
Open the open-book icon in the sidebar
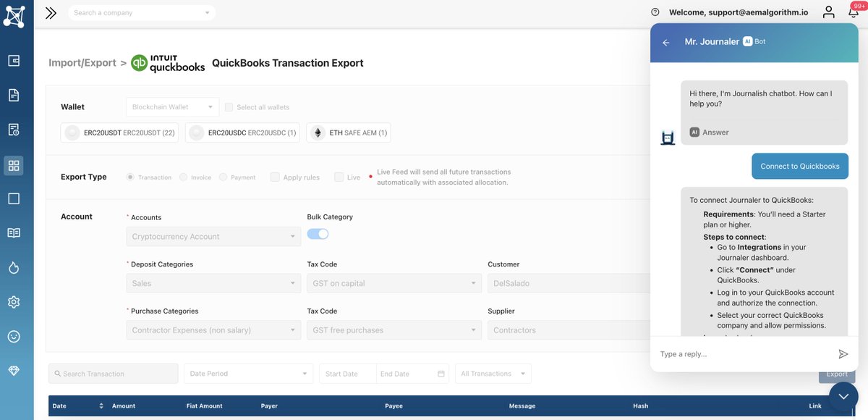[14, 233]
